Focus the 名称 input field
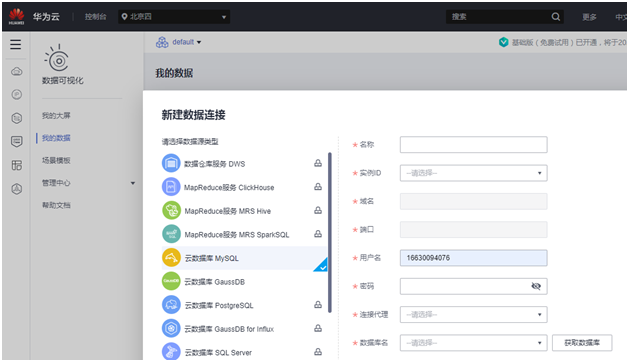 pyautogui.click(x=473, y=144)
